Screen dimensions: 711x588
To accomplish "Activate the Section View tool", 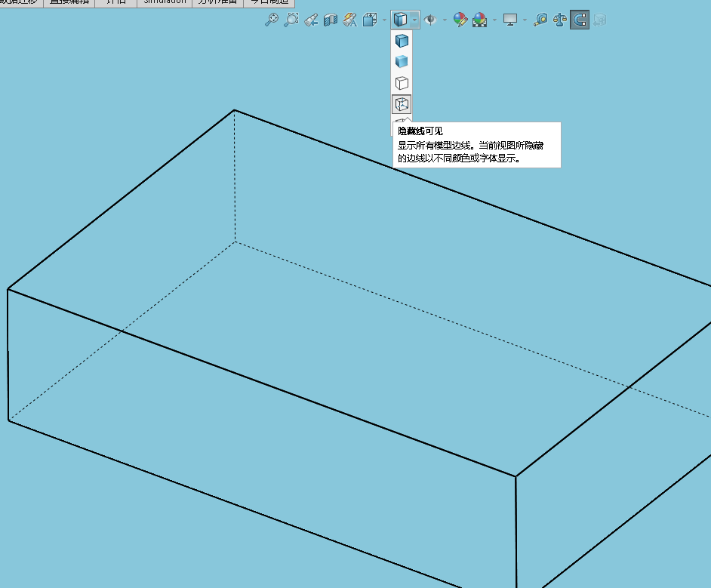I will (331, 20).
